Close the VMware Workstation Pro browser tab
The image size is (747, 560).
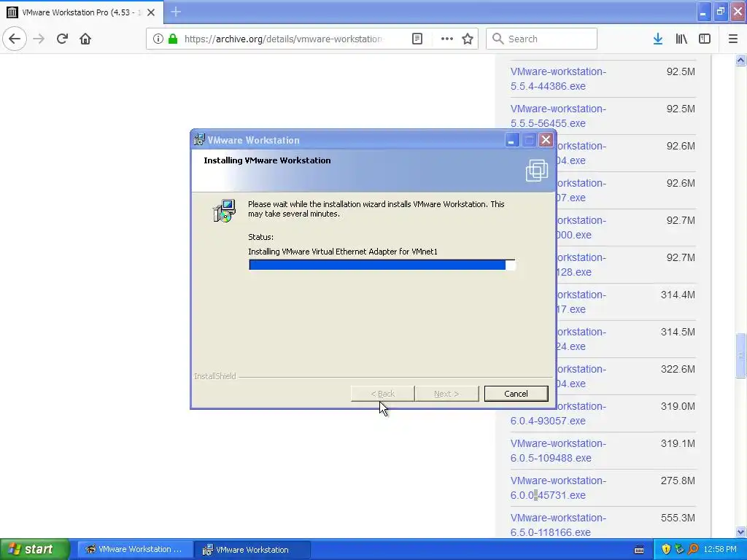point(151,12)
